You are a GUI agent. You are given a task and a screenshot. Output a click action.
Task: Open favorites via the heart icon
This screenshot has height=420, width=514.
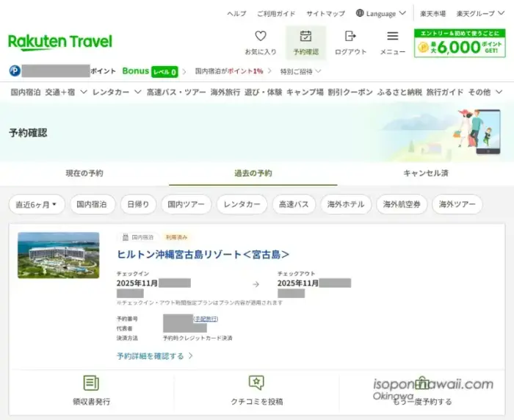(261, 36)
